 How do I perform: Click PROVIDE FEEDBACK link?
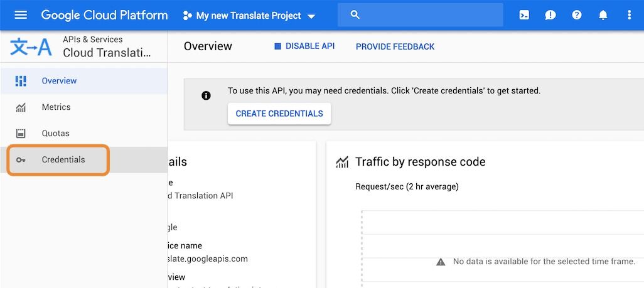(395, 46)
